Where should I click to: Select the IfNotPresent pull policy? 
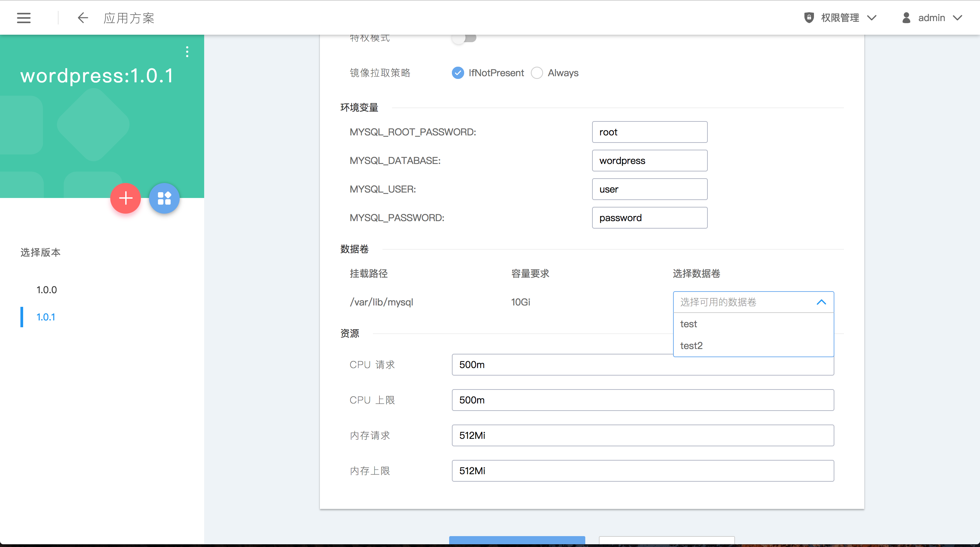pyautogui.click(x=458, y=73)
